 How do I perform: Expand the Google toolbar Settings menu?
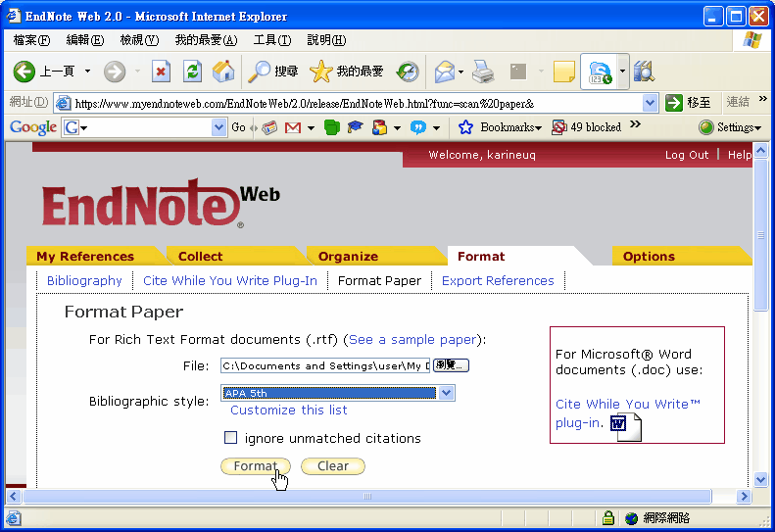point(730,127)
